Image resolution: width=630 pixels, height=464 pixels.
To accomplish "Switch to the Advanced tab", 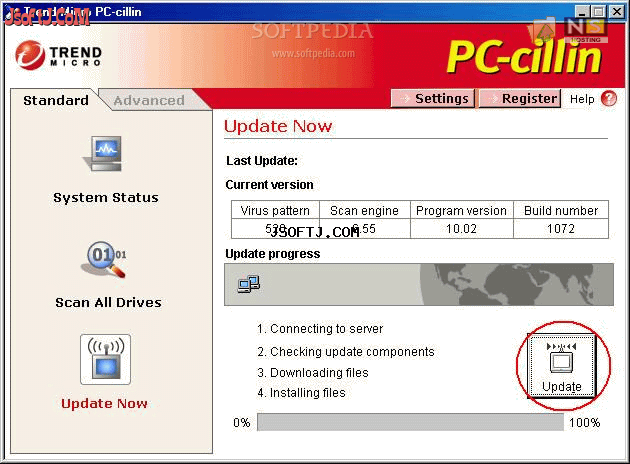I will point(149,100).
